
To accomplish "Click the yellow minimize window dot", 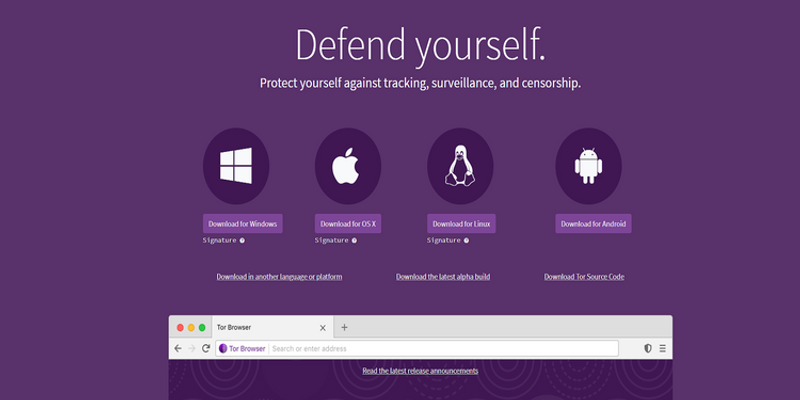I will [x=191, y=328].
